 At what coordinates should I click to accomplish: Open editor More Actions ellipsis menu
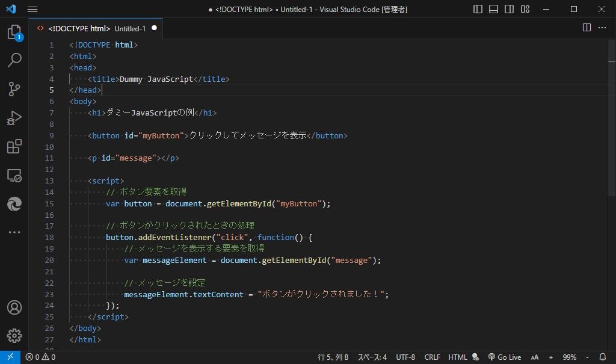click(602, 28)
